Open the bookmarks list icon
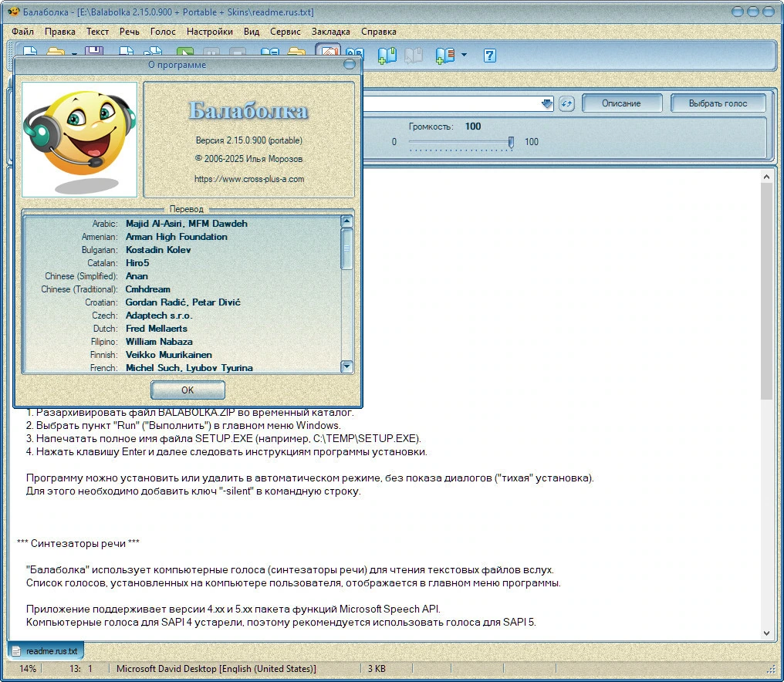This screenshot has width=784, height=682. [x=444, y=55]
